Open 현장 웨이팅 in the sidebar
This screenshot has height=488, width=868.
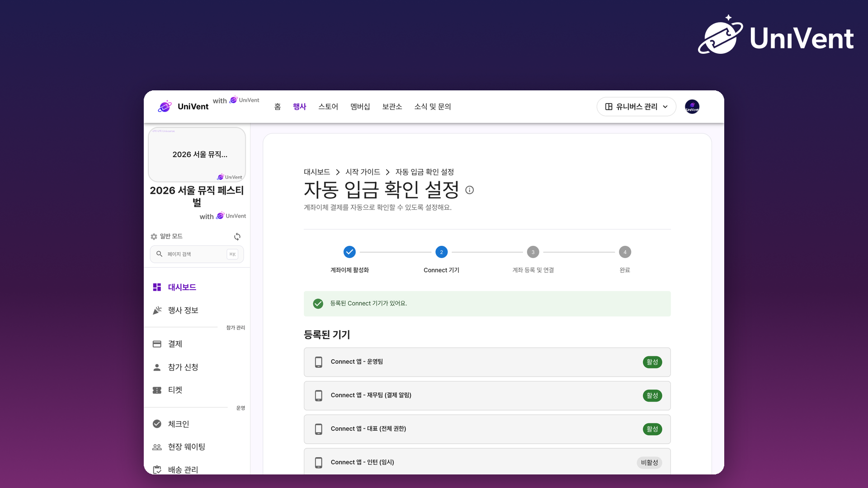(197, 447)
